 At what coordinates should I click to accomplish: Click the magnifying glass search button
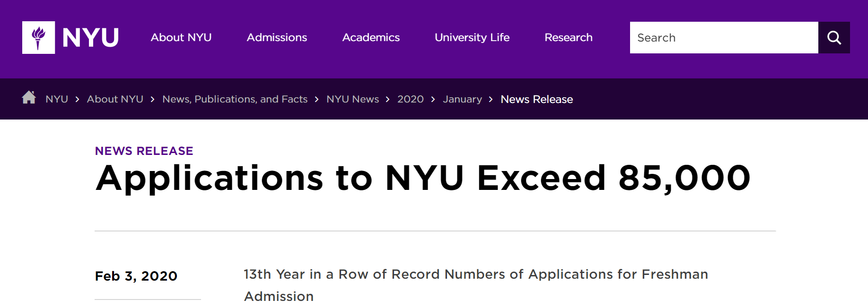(x=833, y=38)
